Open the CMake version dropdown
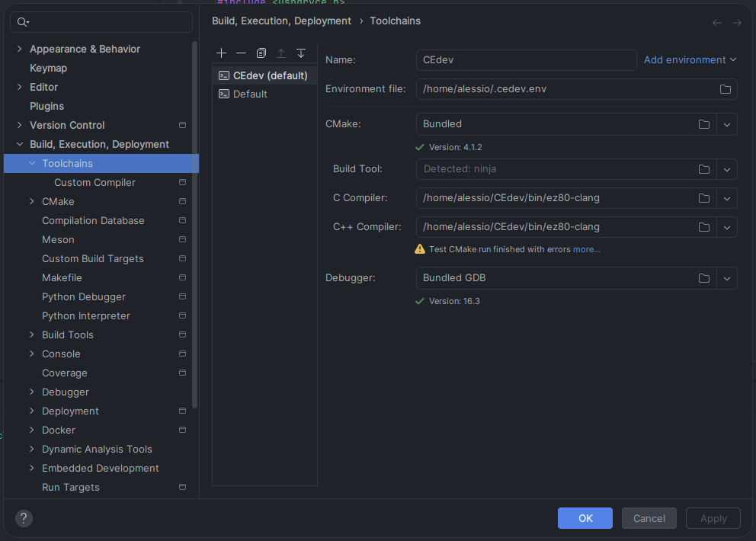The width and height of the screenshot is (756, 541). [727, 124]
